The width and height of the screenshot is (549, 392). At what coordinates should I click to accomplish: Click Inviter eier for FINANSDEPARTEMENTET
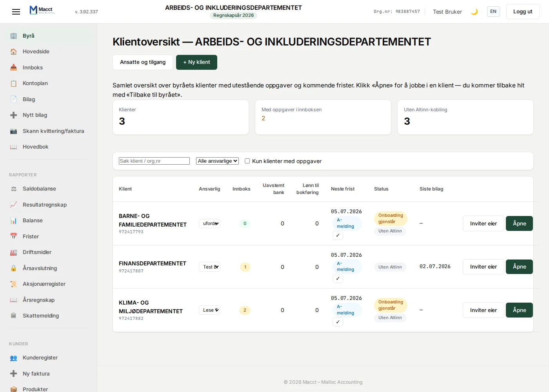click(483, 267)
